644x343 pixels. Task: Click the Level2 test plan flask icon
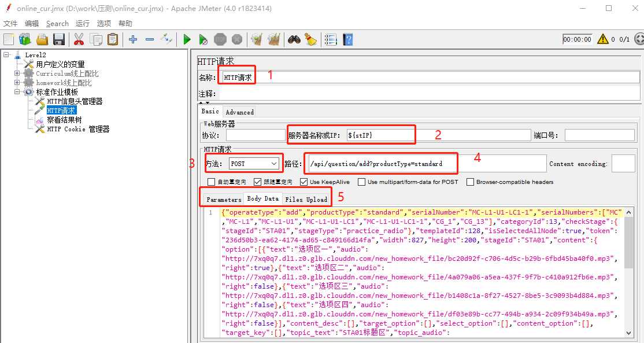(x=18, y=54)
